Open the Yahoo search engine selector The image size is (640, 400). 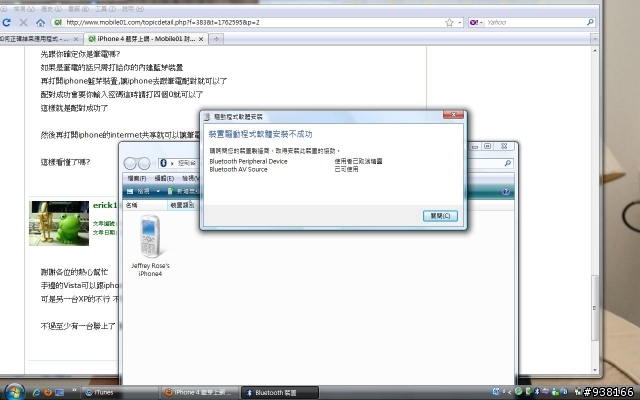point(476,22)
